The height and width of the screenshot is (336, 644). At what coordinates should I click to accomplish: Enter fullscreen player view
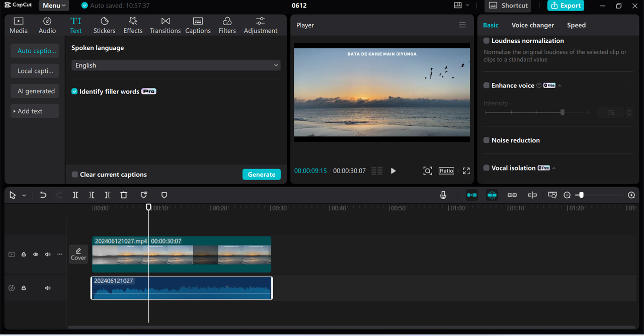tap(466, 171)
